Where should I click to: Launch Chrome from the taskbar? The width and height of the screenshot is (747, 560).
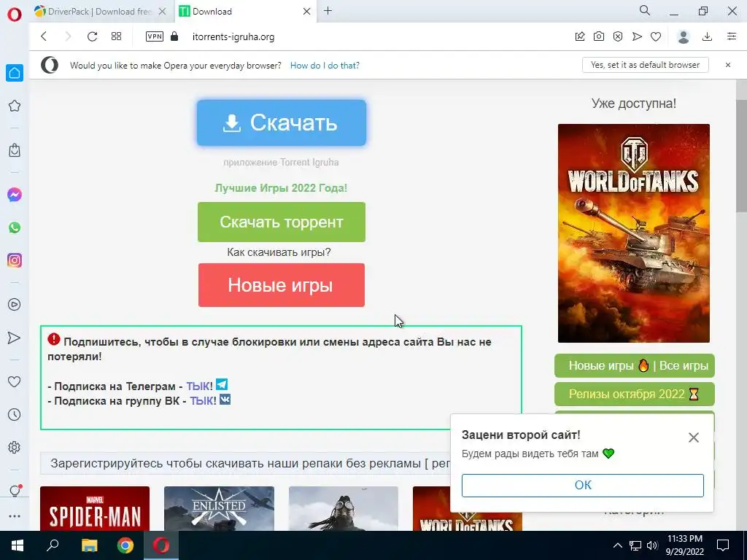click(x=125, y=545)
